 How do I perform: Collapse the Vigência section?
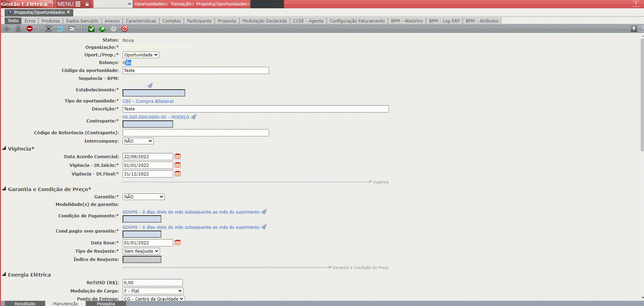pyautogui.click(x=4, y=148)
